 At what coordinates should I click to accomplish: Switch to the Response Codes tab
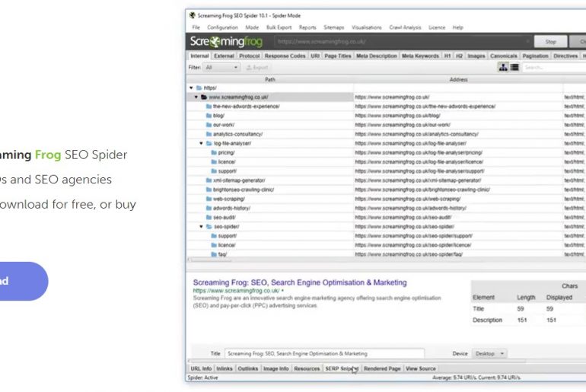pos(285,56)
